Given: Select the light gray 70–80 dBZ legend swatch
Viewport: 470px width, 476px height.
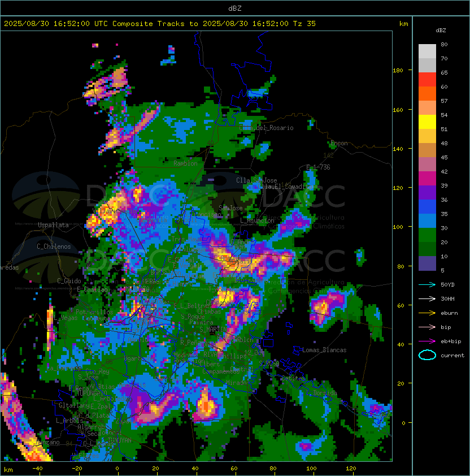Looking at the screenshot, I should tap(427, 51).
